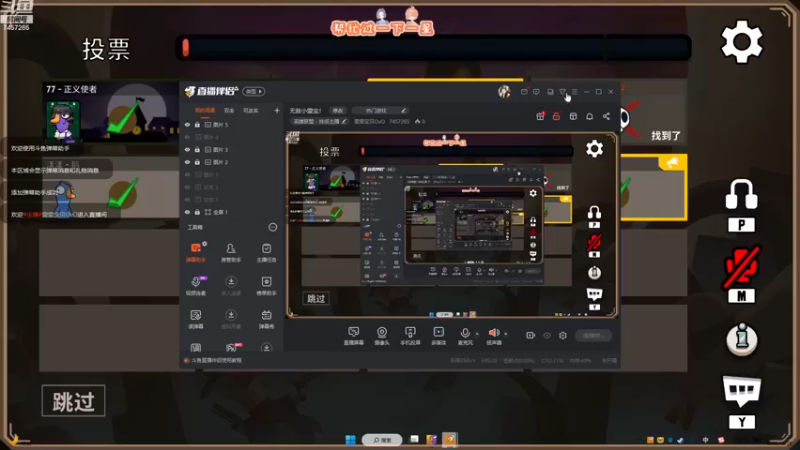Click the round token icon below M

(x=742, y=339)
